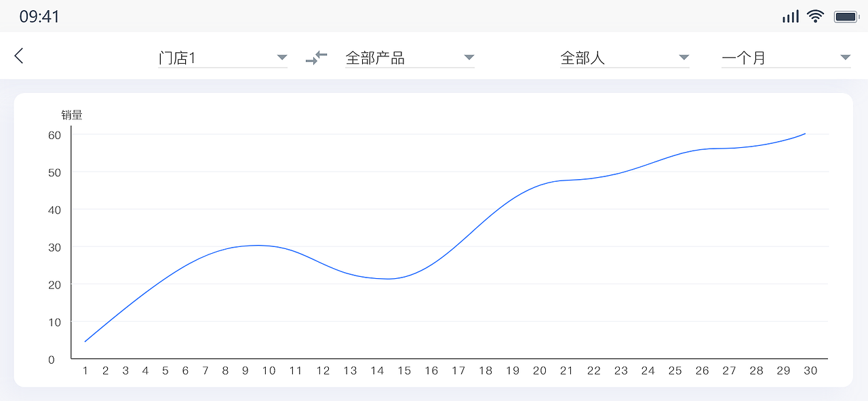Click the x-axis day label 28
The height and width of the screenshot is (401, 868).
(x=756, y=370)
